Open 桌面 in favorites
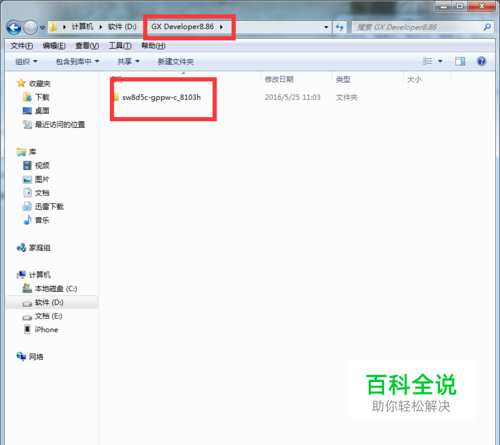 [42, 111]
